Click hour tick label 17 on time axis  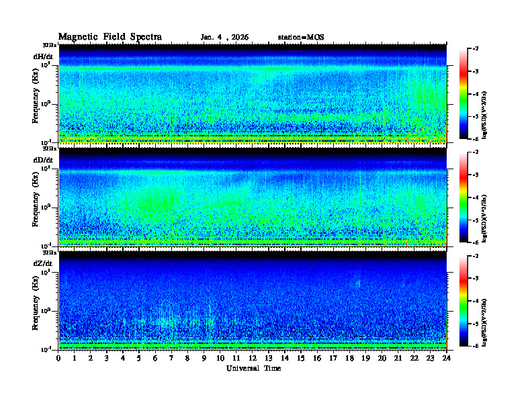point(334,358)
